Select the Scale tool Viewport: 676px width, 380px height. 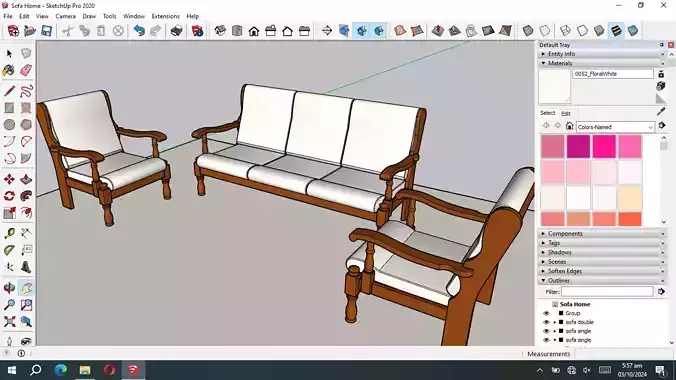click(9, 213)
